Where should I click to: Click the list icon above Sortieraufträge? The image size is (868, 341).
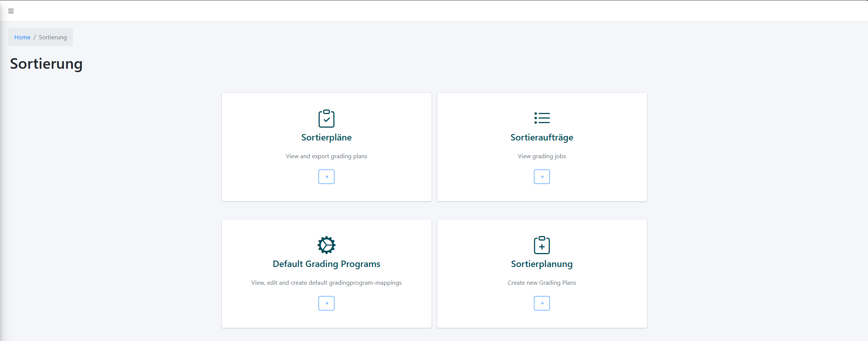pyautogui.click(x=542, y=118)
